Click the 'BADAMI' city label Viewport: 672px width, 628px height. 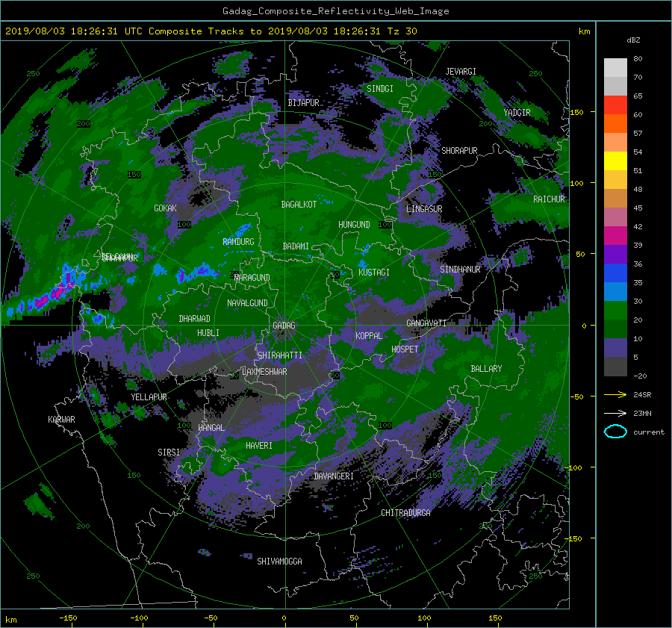click(296, 246)
